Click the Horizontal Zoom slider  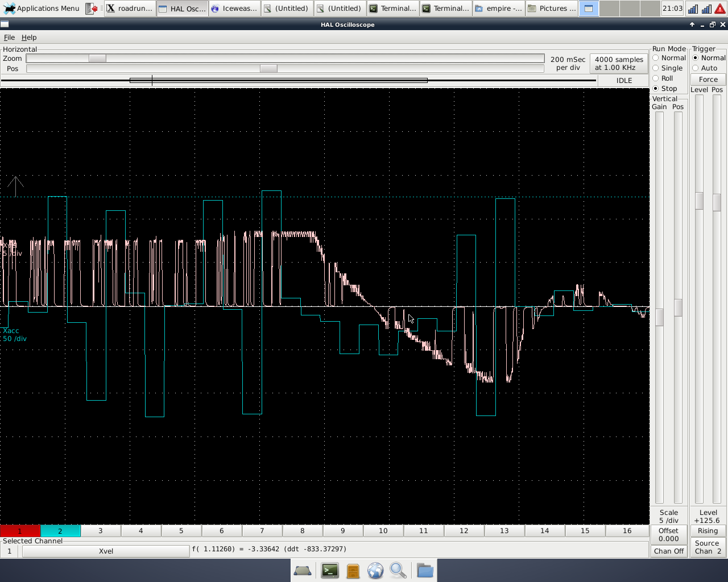[285, 59]
